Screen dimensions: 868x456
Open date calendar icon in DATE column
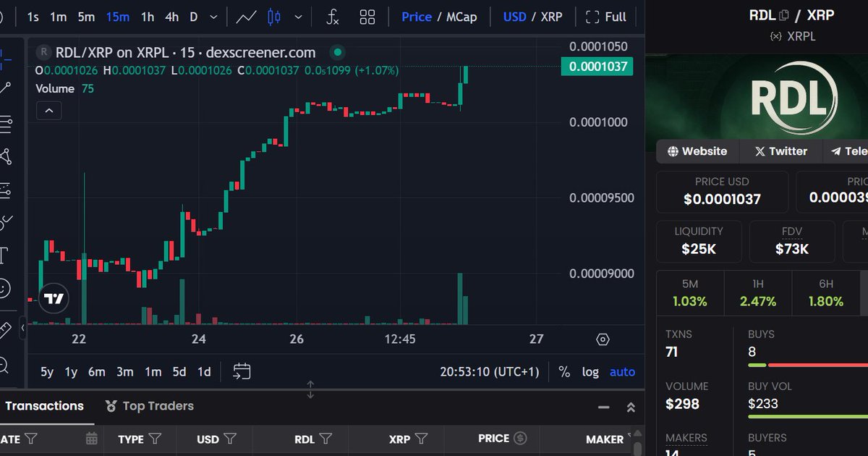pos(92,439)
